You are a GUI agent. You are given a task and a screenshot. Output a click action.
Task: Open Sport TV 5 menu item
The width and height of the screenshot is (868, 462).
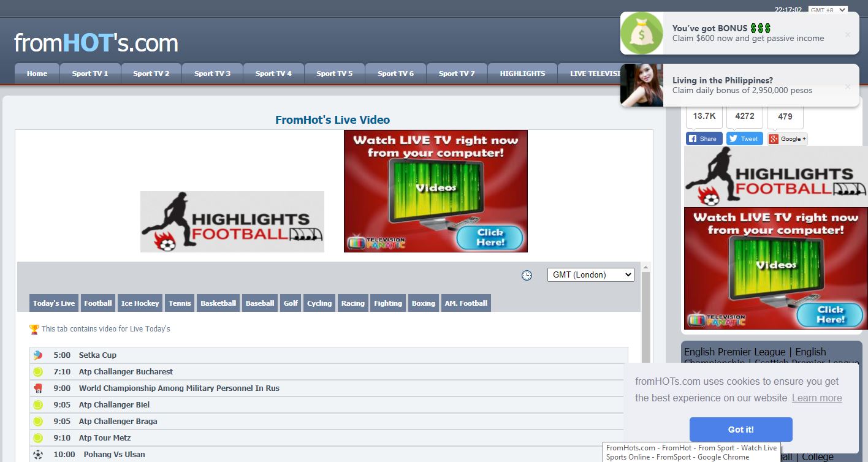pos(335,74)
